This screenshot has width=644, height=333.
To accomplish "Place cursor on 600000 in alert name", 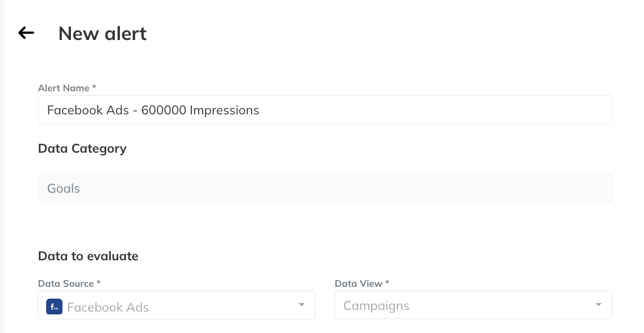I will click(x=163, y=110).
